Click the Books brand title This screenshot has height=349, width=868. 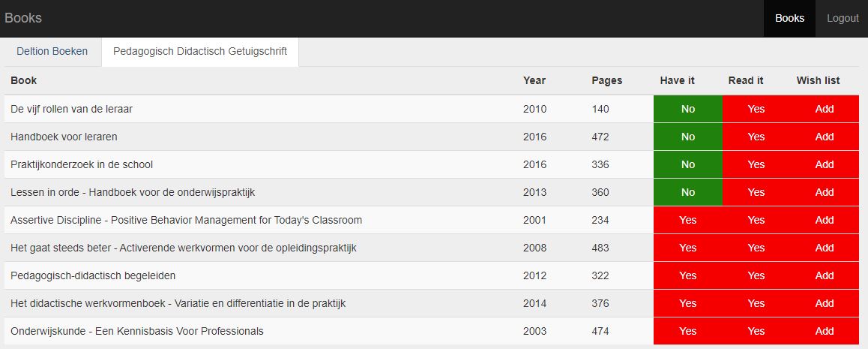23,18
